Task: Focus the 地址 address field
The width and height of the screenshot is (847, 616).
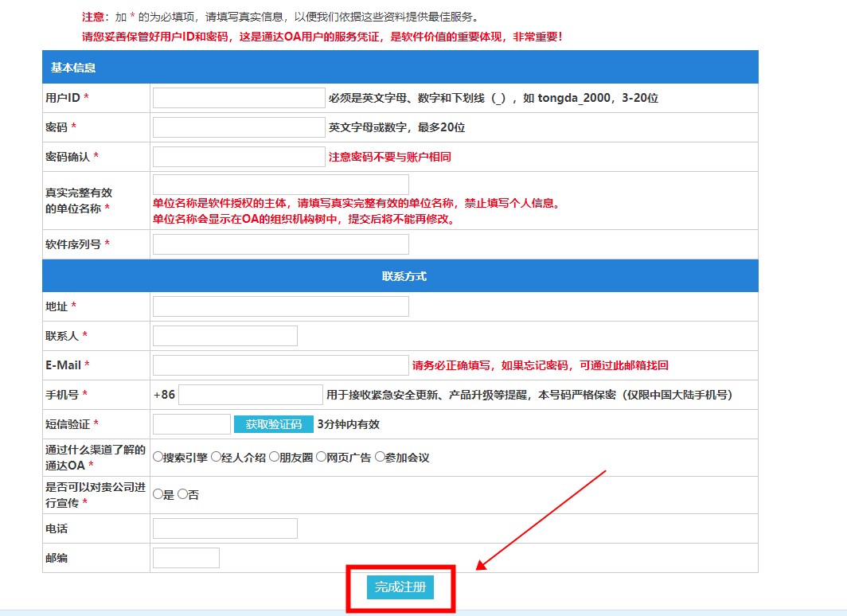Action: point(280,306)
